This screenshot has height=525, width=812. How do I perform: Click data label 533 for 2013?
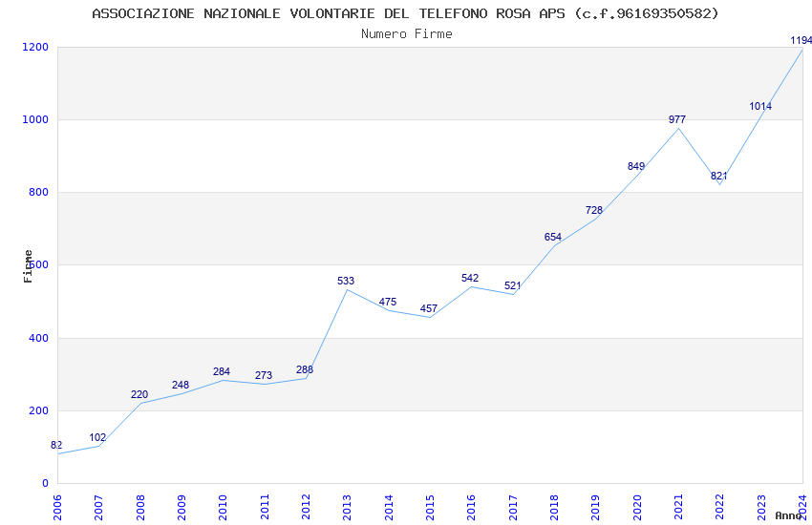pyautogui.click(x=346, y=281)
